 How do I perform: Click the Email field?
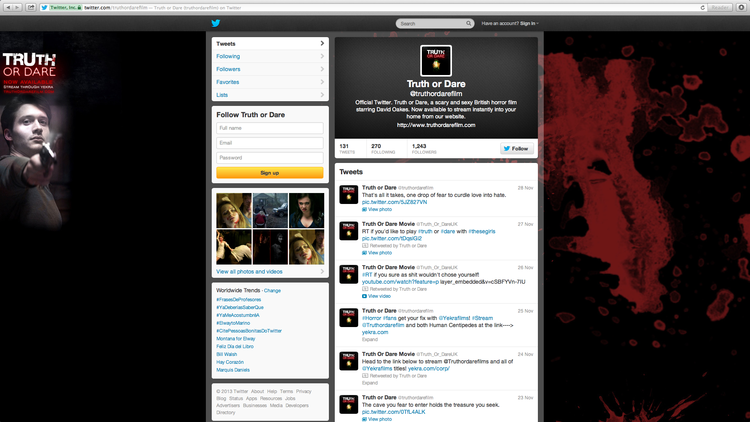[x=270, y=143]
